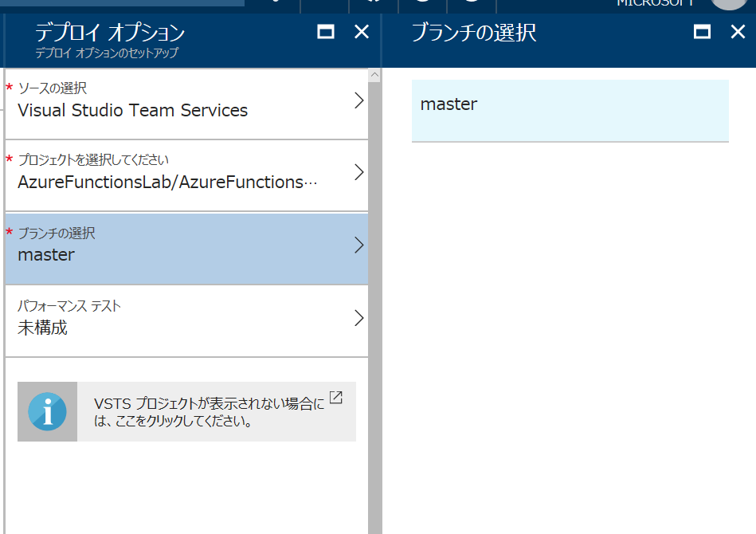Close the ブランチの選択 blade

pos(738,32)
